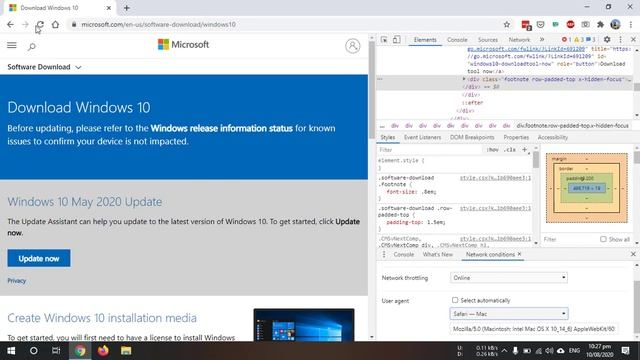Click the DevTools blue message counter

(591, 40)
